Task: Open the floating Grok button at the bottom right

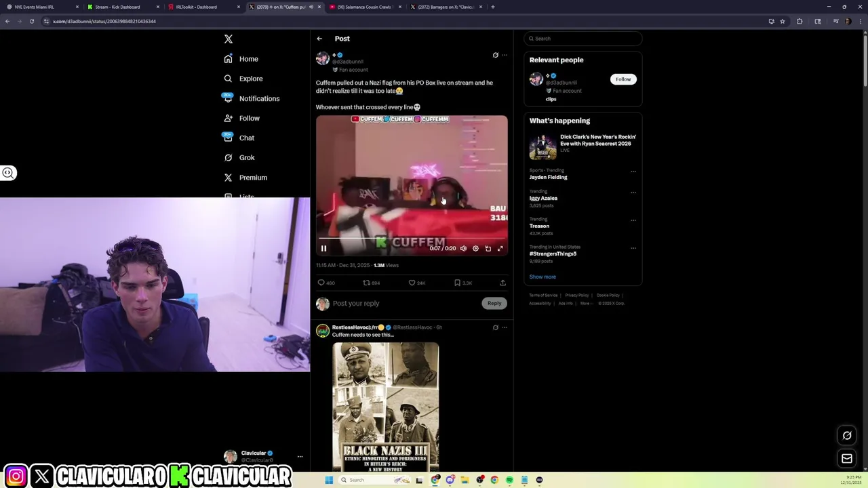Action: [x=847, y=436]
